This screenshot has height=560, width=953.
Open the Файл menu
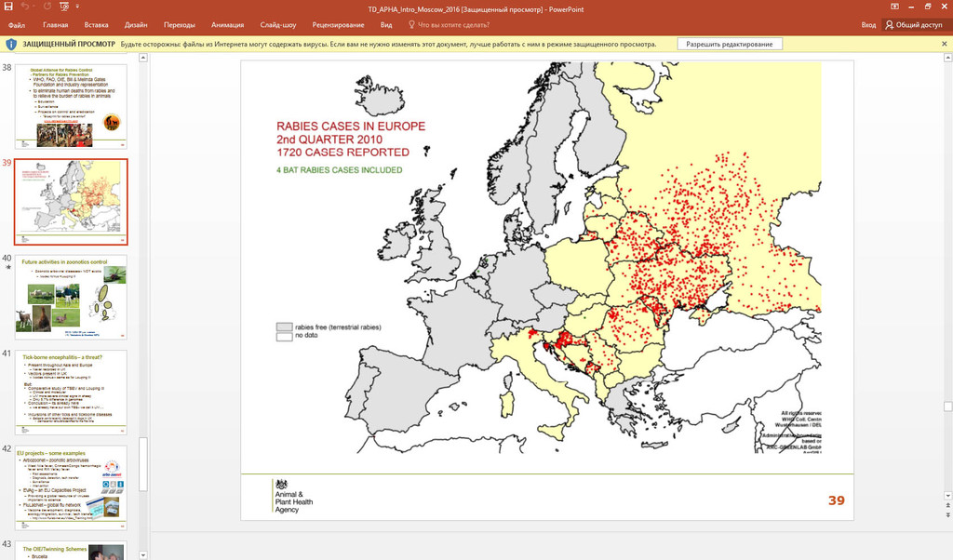point(15,25)
